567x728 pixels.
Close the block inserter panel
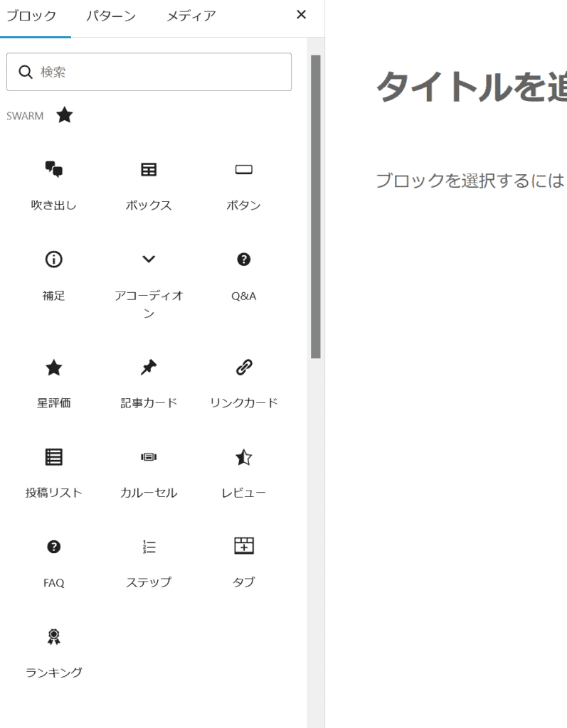[x=301, y=15]
